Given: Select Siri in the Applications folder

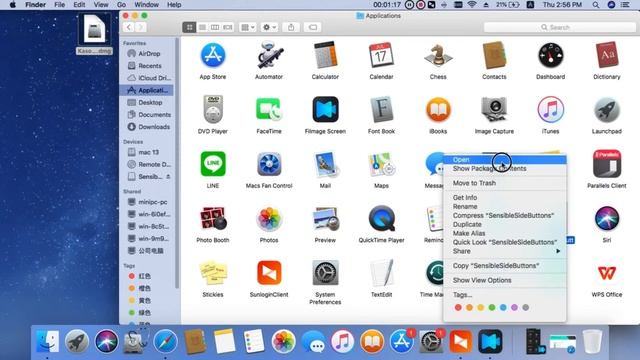Looking at the screenshot, I should pos(607,218).
